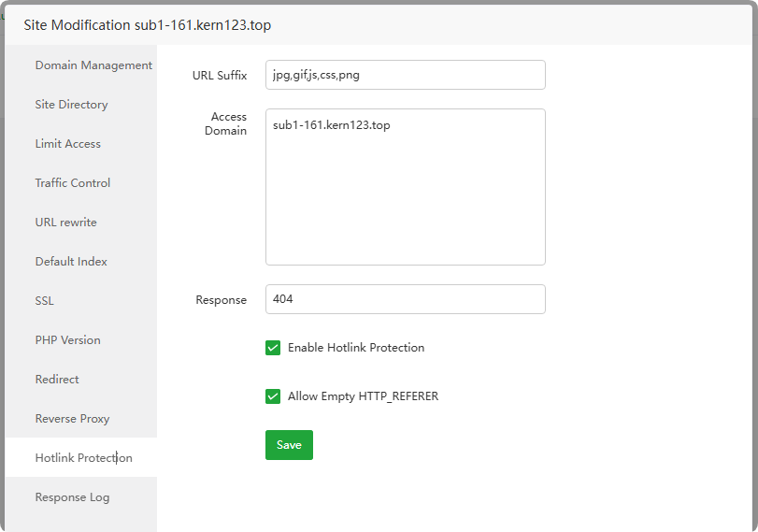
Task: Switch to the PHP Version tab
Action: (x=68, y=340)
